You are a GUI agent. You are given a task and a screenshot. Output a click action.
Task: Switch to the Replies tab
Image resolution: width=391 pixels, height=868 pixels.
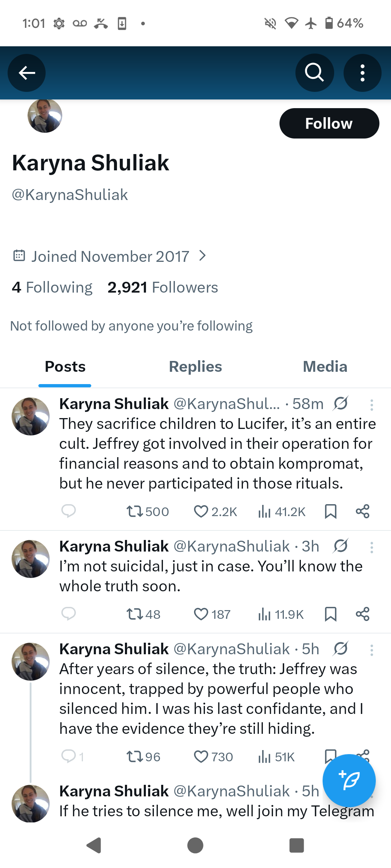point(195,367)
